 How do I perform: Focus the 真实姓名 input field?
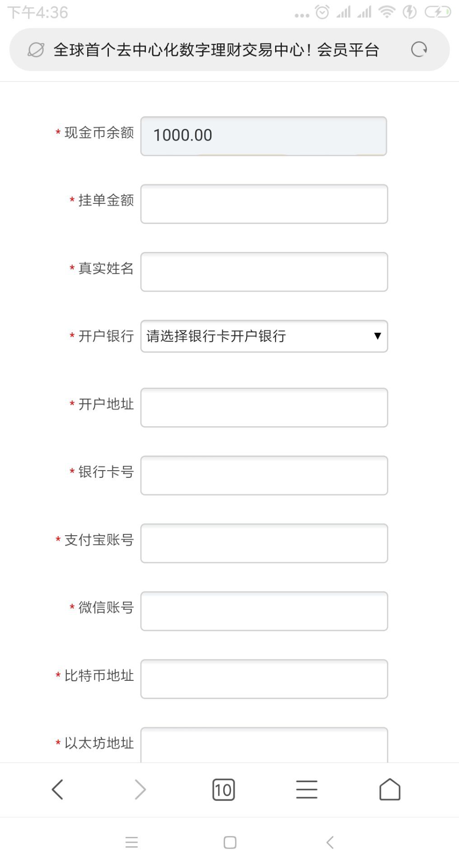click(x=264, y=272)
